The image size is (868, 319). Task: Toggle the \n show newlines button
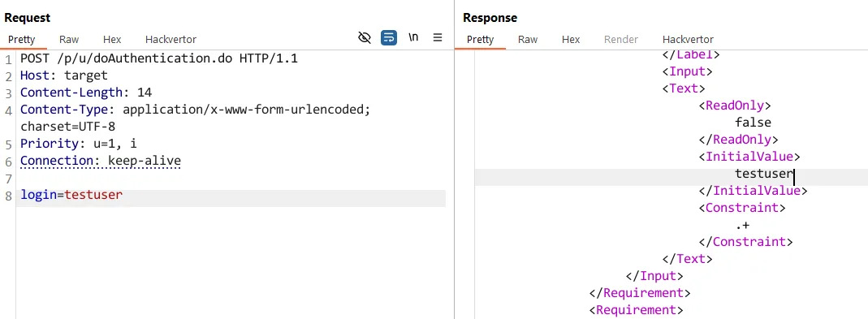click(413, 38)
